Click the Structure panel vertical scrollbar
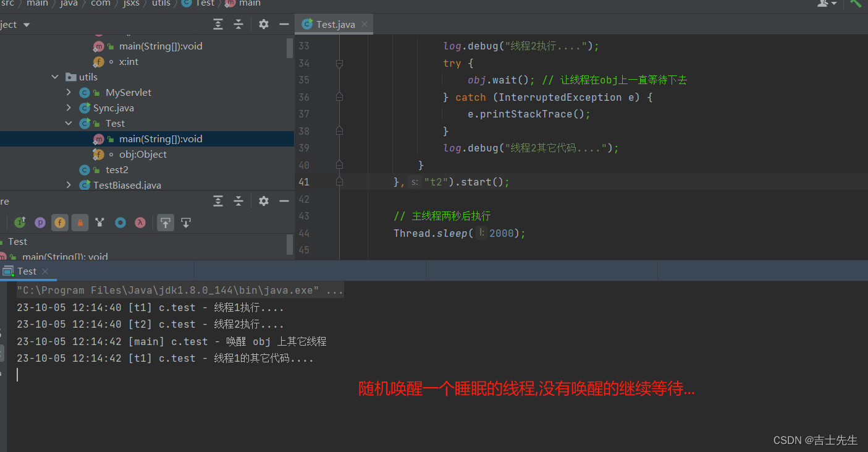The width and height of the screenshot is (868, 452). tap(290, 245)
